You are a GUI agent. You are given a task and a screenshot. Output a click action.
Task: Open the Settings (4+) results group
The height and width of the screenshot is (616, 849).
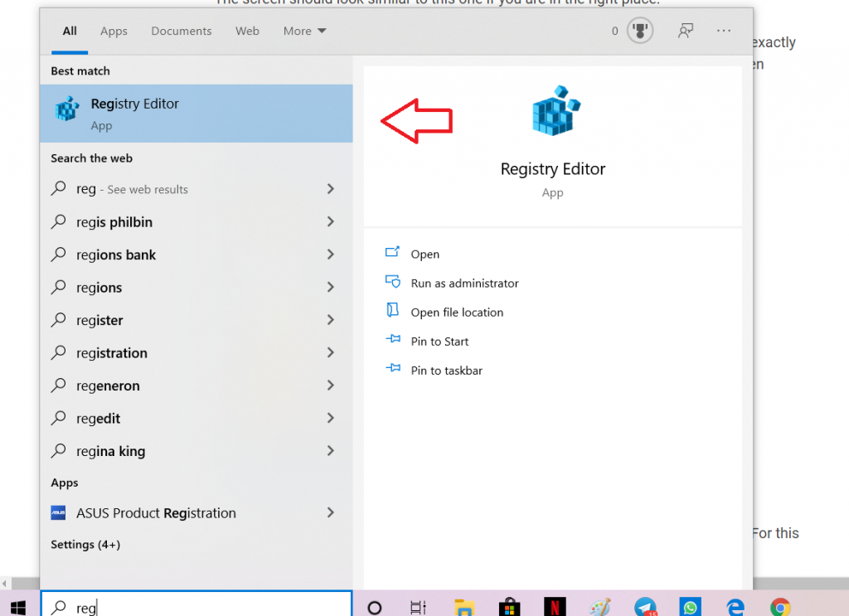coord(85,545)
